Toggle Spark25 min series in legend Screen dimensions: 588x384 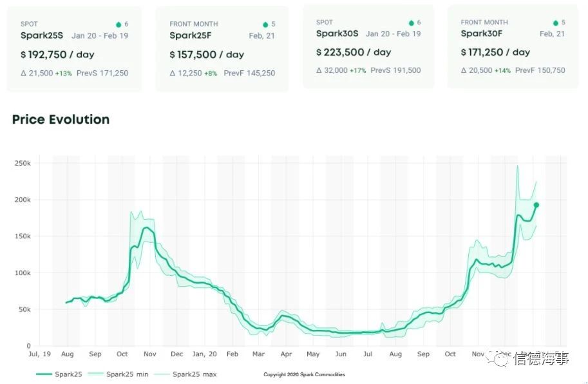tap(118, 374)
